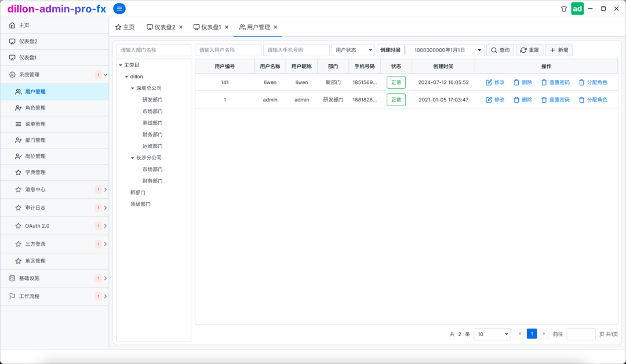Open 角色管理 in the sidebar
The height and width of the screenshot is (364, 626).
(35, 108)
